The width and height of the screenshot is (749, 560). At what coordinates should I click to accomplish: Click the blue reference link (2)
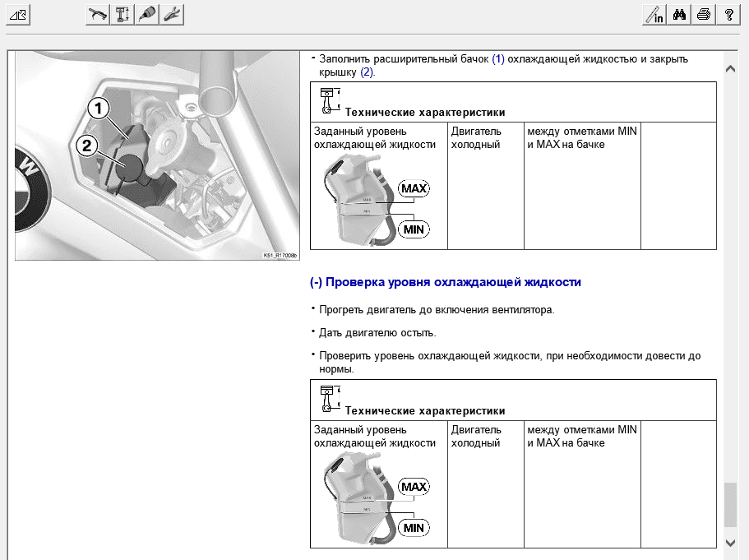[367, 72]
